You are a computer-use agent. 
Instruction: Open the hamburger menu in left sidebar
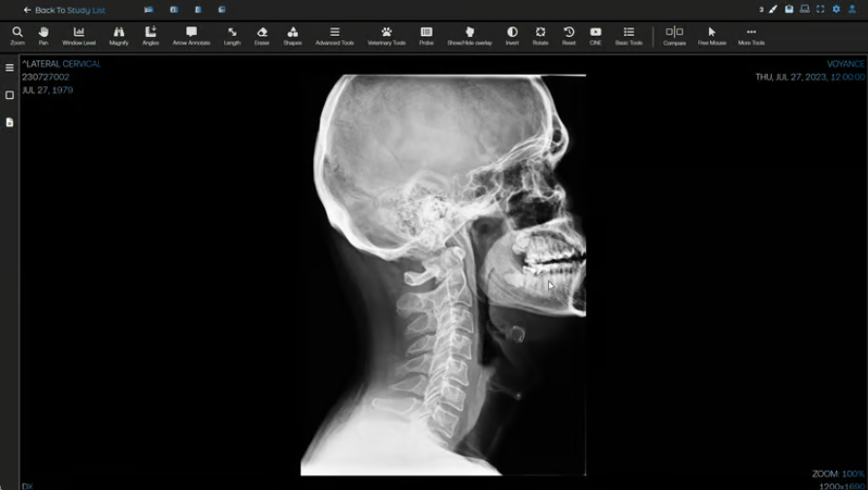tap(10, 68)
